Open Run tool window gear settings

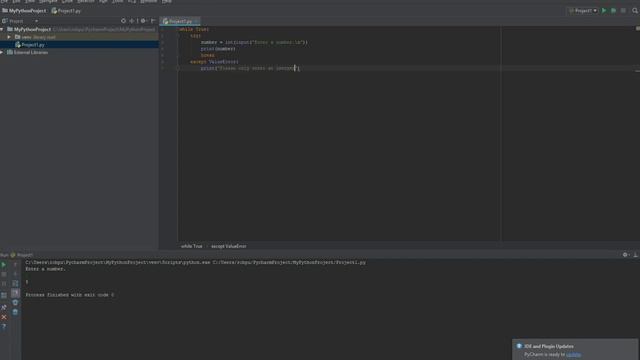point(625,255)
